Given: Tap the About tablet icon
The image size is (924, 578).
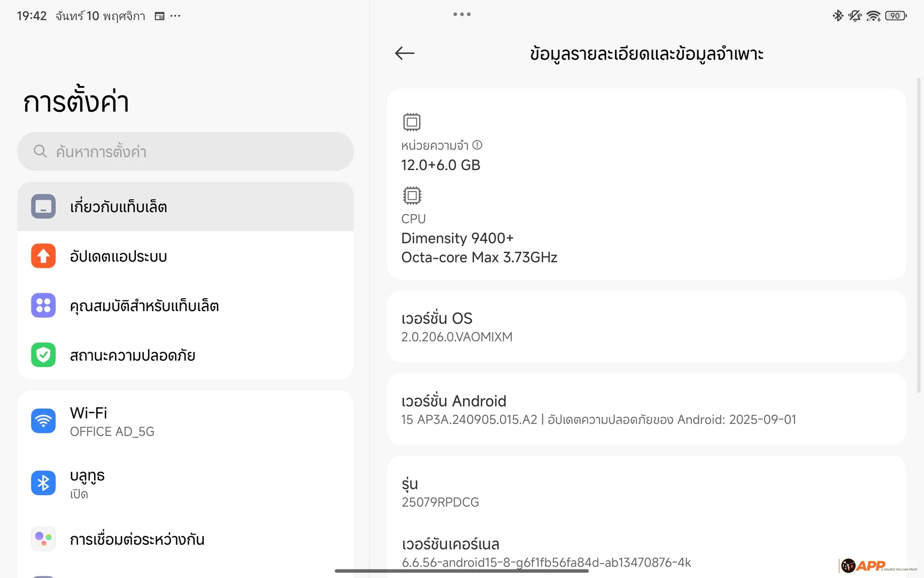Looking at the screenshot, I should (43, 207).
